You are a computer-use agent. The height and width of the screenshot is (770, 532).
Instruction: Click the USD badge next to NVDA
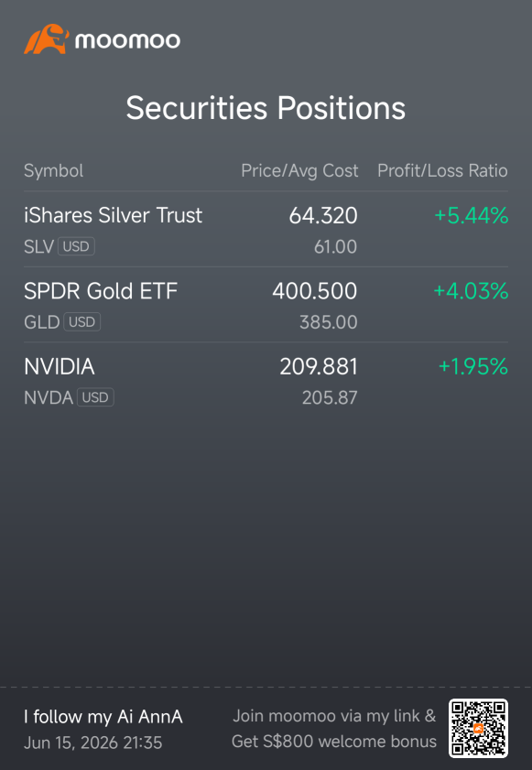coord(95,397)
